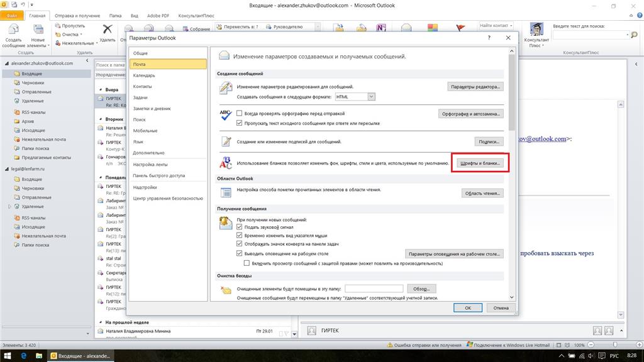Switch to the Вид ribbon tab
644x362 pixels.
click(x=135, y=16)
